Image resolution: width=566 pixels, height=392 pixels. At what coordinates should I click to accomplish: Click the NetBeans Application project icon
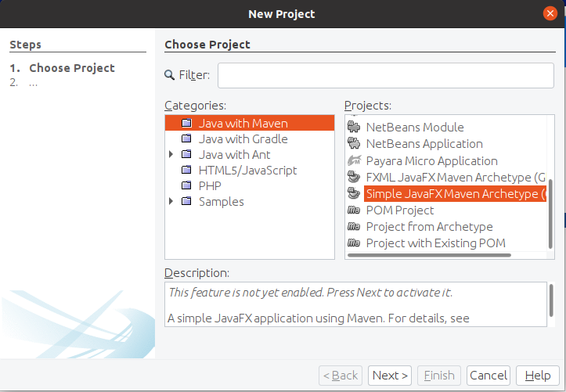coord(353,143)
